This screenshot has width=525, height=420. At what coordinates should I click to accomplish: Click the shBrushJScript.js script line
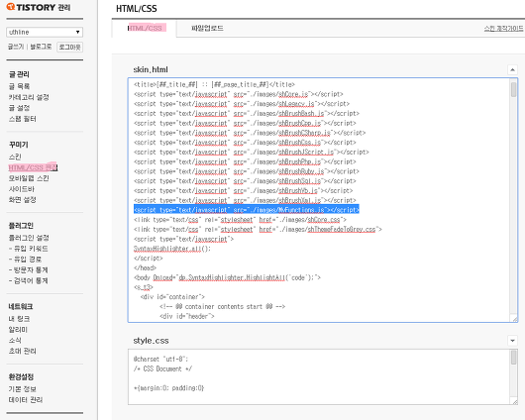point(252,153)
